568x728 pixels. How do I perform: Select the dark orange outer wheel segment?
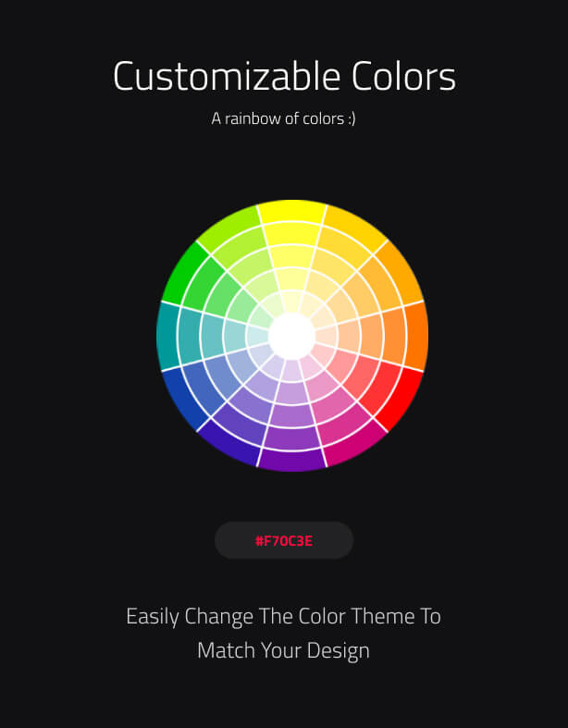pyautogui.click(x=416, y=336)
